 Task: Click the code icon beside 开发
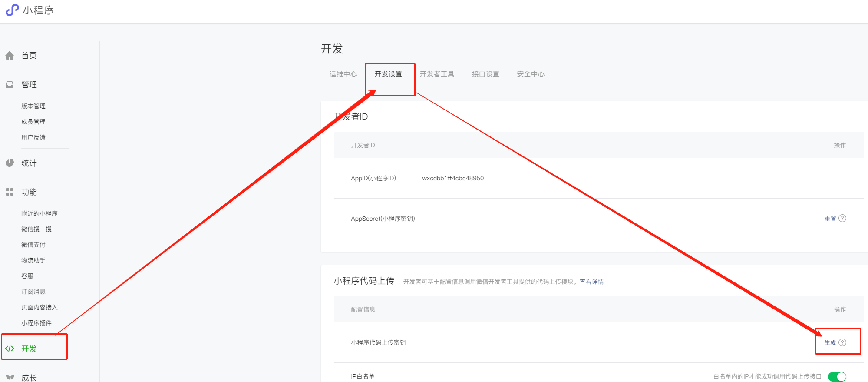[x=10, y=349]
